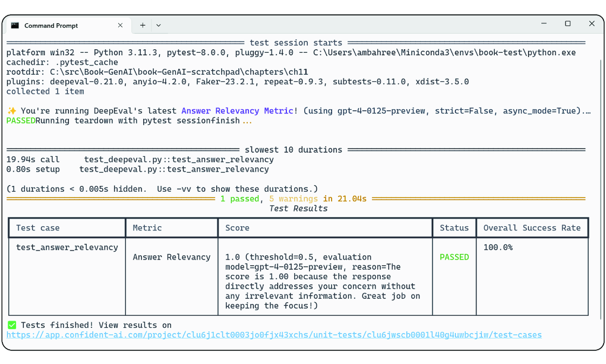Click the 'Status' column header
This screenshot has width=606, height=364.
(x=454, y=228)
